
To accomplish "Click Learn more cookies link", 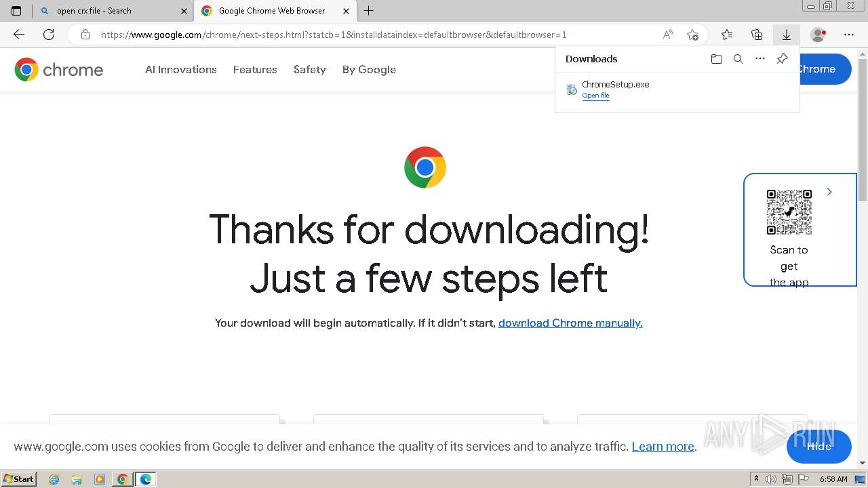I will tap(663, 446).
